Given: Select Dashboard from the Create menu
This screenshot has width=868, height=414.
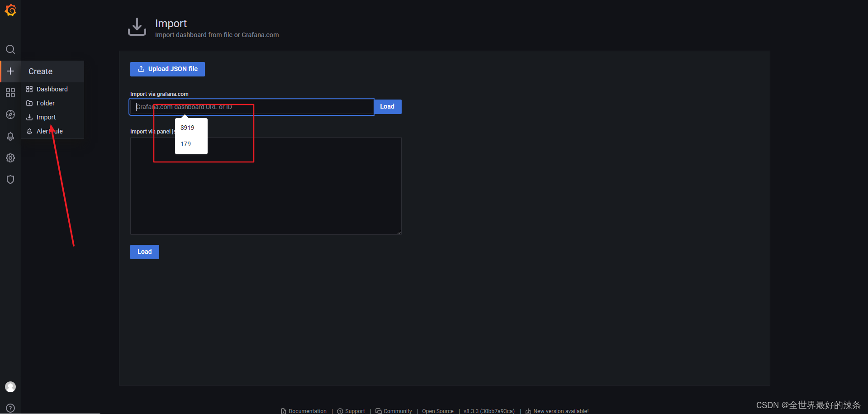Looking at the screenshot, I should [x=52, y=89].
